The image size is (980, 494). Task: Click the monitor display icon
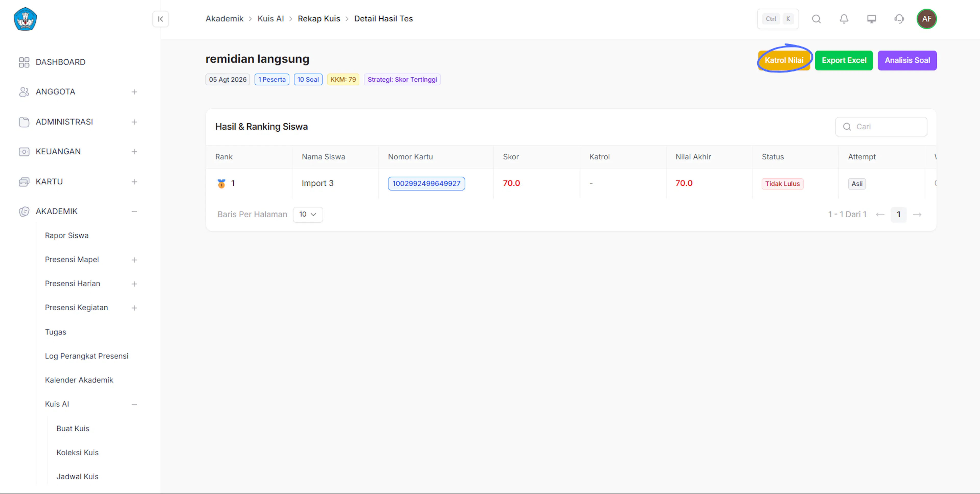pos(871,19)
